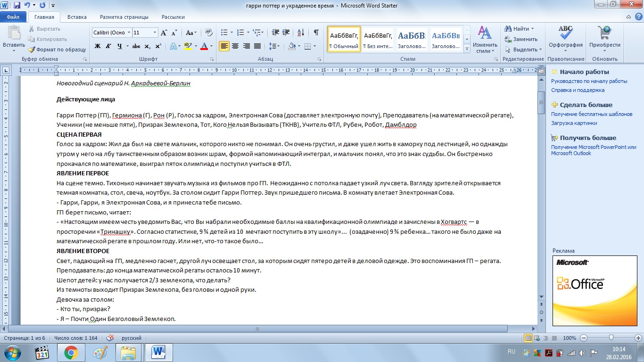Image resolution: width=644 pixels, height=362 pixels.
Task: Click the Paste (Вставить) button
Action: [14, 39]
